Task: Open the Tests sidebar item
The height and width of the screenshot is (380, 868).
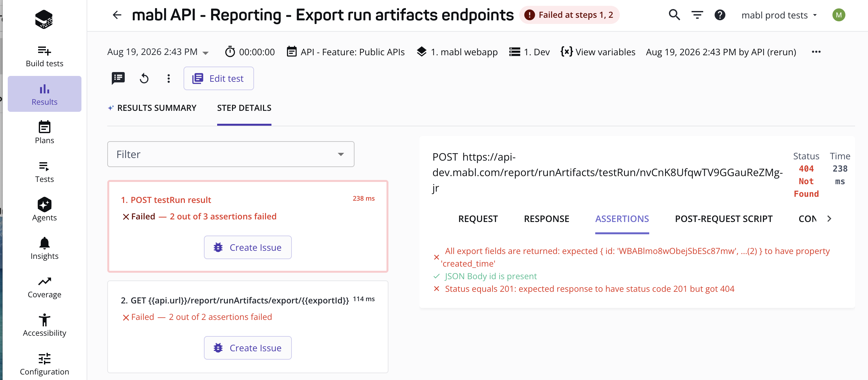Action: (x=45, y=172)
